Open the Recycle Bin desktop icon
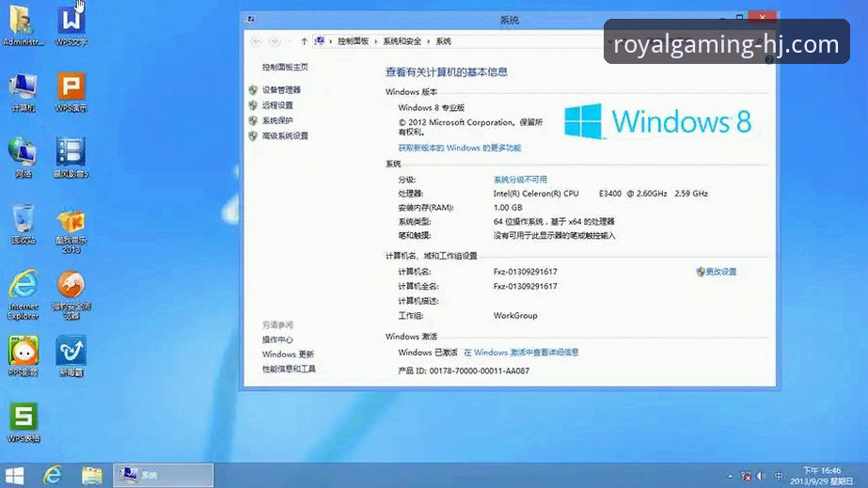The height and width of the screenshot is (488, 868). tap(23, 224)
